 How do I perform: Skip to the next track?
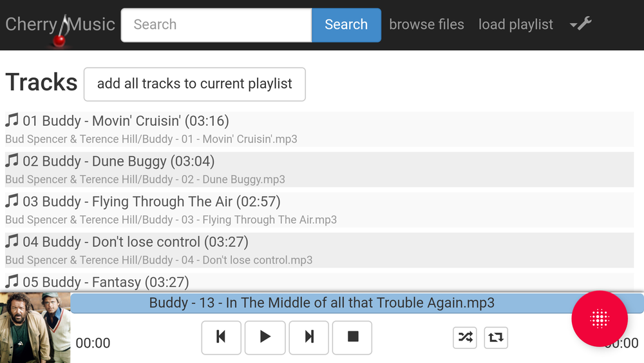point(309,337)
